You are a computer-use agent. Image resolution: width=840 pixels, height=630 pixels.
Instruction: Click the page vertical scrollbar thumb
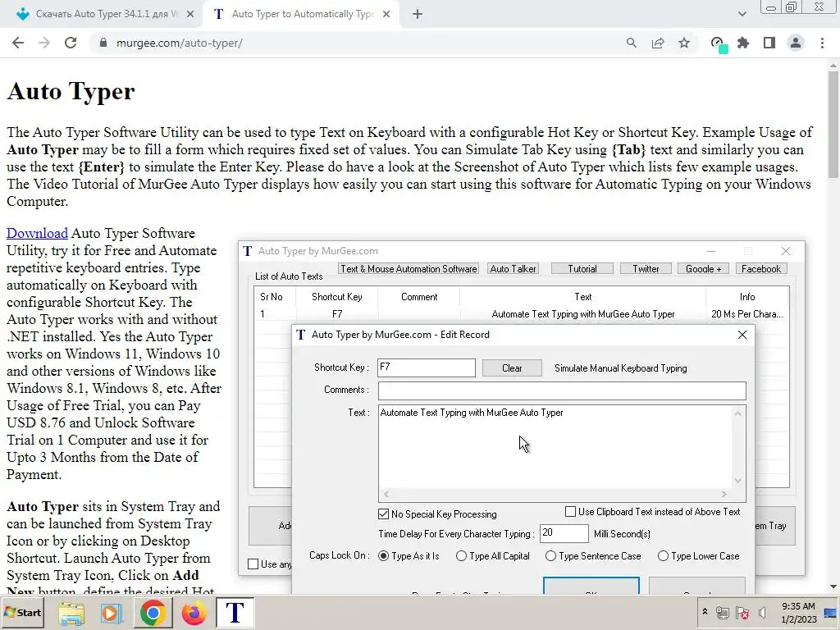coord(833,125)
